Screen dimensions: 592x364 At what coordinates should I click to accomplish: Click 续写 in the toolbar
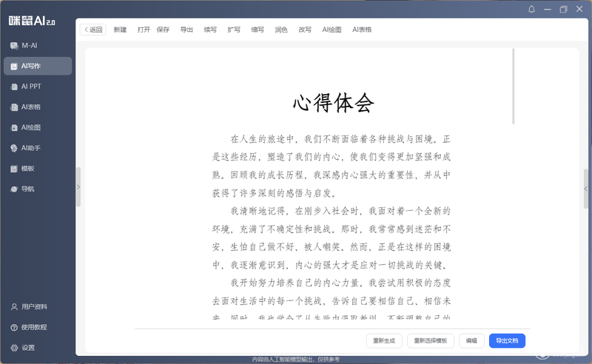click(210, 30)
